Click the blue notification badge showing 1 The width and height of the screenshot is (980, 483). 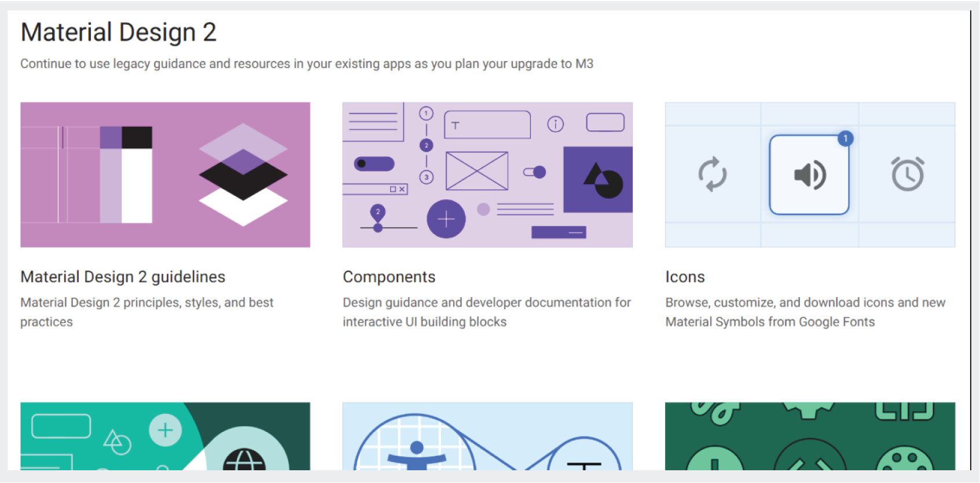click(x=845, y=138)
